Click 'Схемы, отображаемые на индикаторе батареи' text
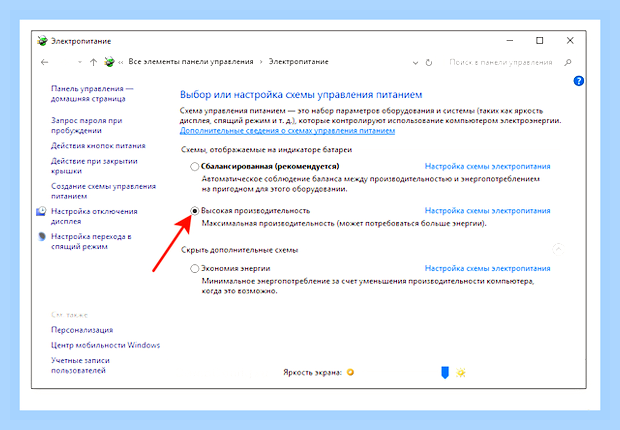 [x=267, y=150]
